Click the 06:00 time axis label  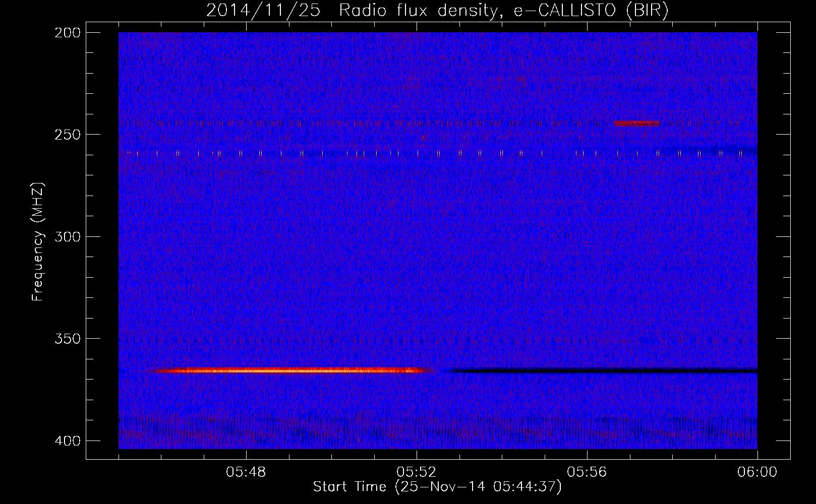coord(757,472)
